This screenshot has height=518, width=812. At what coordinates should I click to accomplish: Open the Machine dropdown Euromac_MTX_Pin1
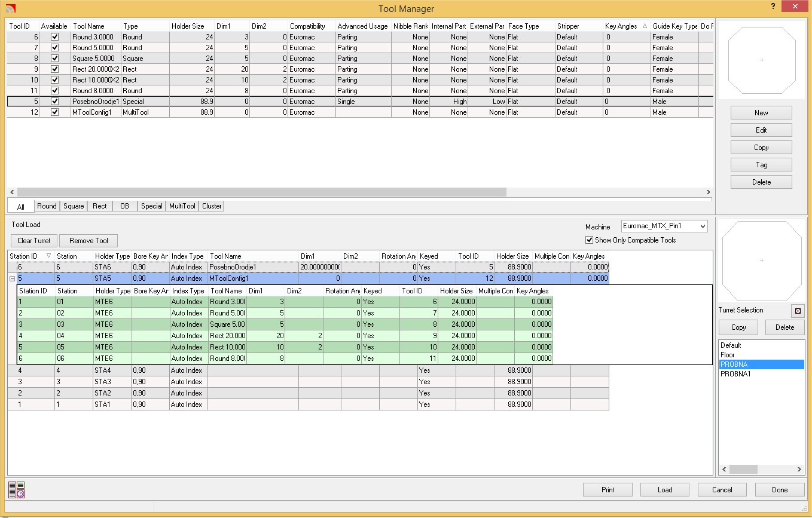(664, 226)
